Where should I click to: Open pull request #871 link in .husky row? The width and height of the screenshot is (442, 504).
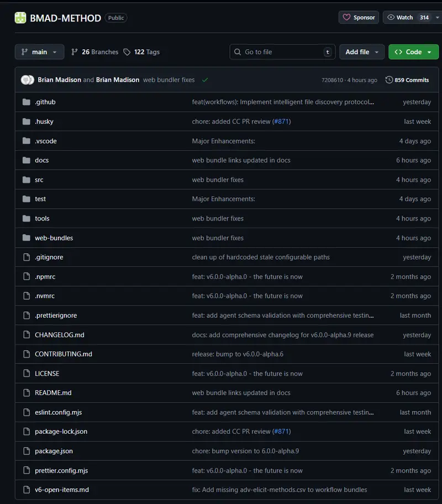point(281,122)
